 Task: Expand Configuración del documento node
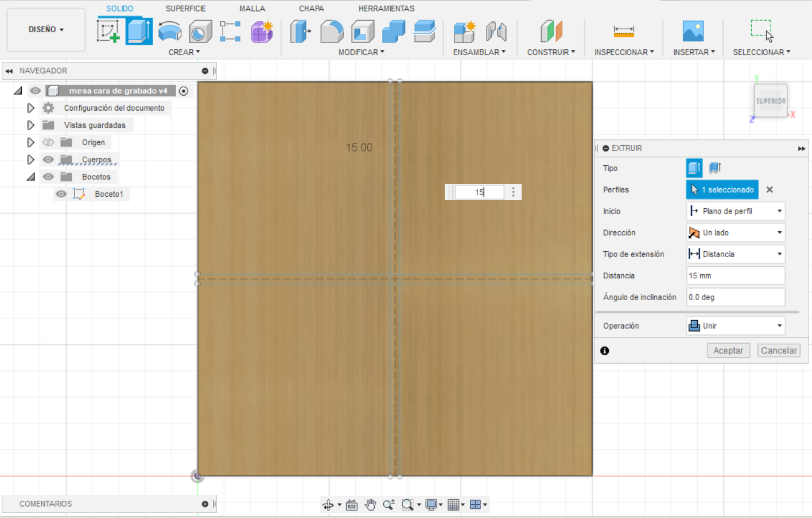(30, 108)
